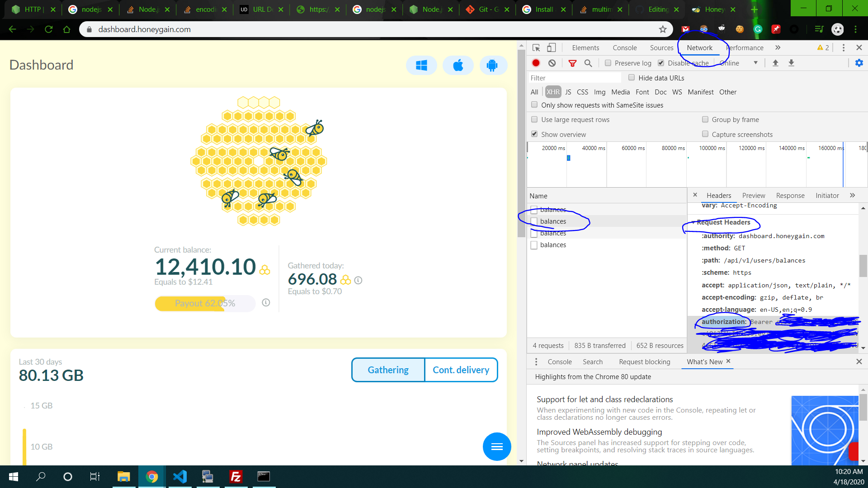Open the Response tab of the request
The height and width of the screenshot is (488, 868).
coord(790,195)
